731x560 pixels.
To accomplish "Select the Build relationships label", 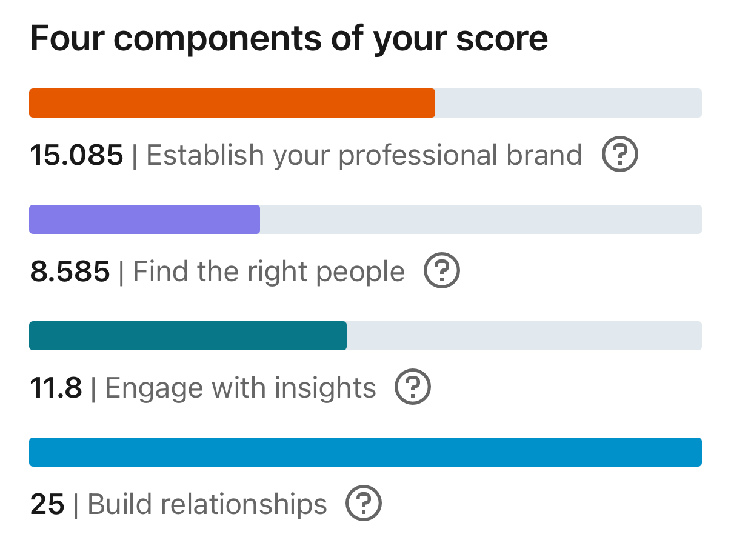I will (x=207, y=504).
